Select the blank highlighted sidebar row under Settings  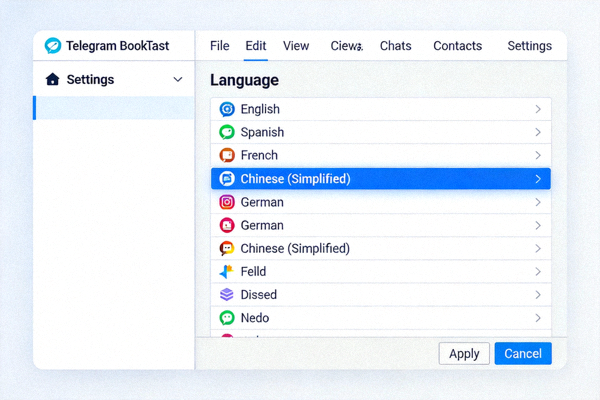(114, 108)
